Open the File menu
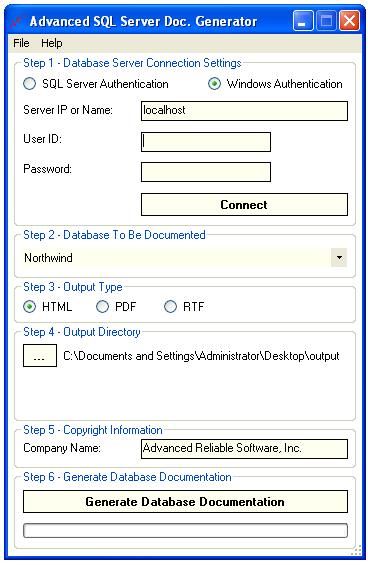368x565 pixels. tap(21, 43)
